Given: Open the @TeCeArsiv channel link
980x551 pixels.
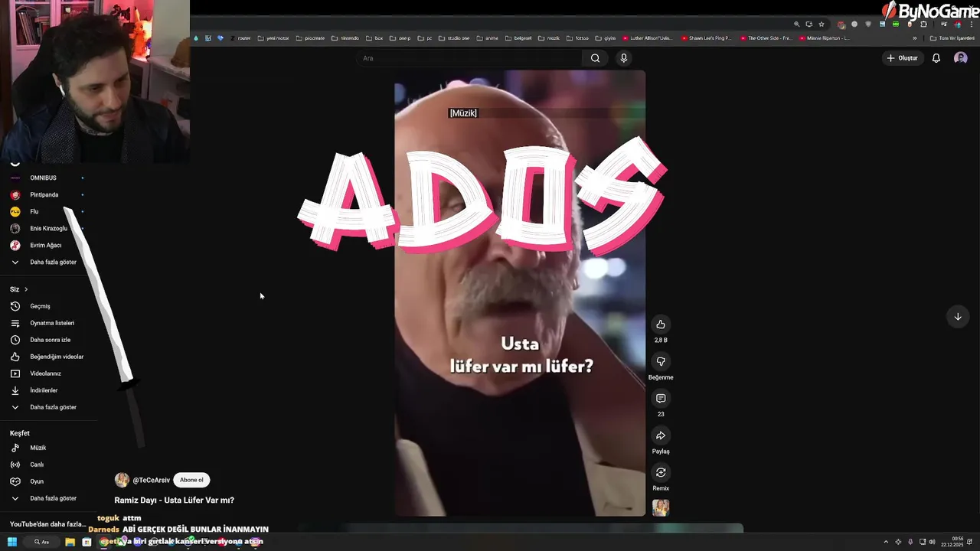Looking at the screenshot, I should (151, 481).
